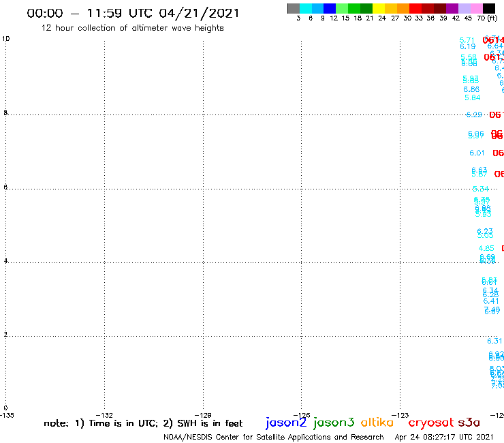Click the latitude axis label 2
This screenshot has height=443, width=504.
pyautogui.click(x=5, y=334)
